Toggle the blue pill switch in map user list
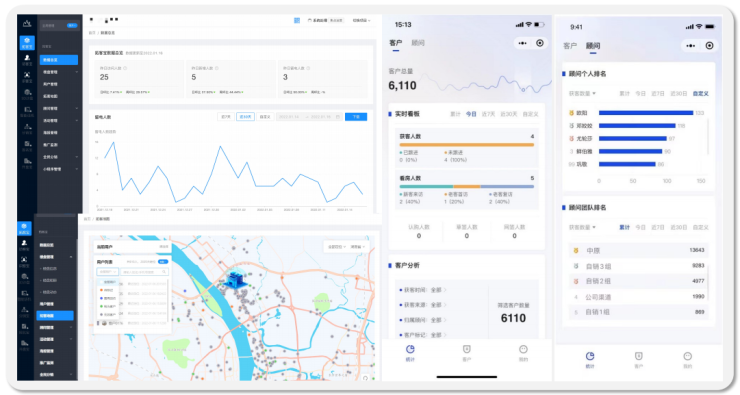Image resolution: width=740 pixels, height=395 pixels. [163, 261]
